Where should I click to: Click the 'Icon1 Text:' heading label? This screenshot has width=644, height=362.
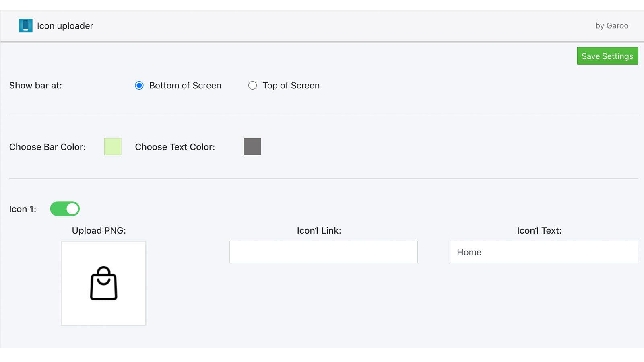click(539, 231)
